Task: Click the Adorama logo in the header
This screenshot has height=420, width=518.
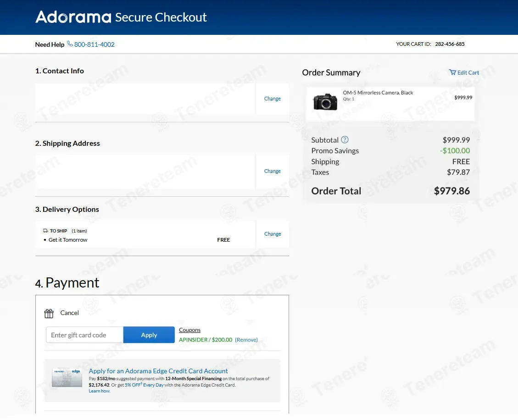Action: point(73,17)
